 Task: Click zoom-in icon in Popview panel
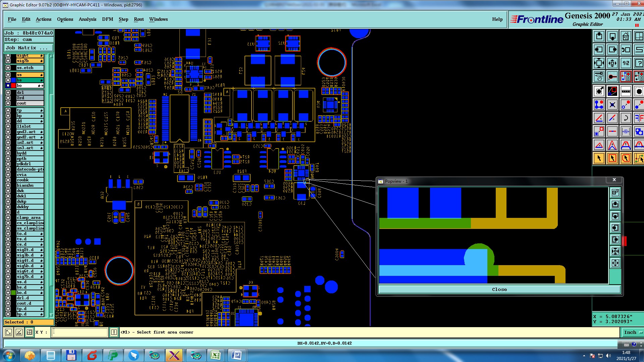pyautogui.click(x=615, y=251)
